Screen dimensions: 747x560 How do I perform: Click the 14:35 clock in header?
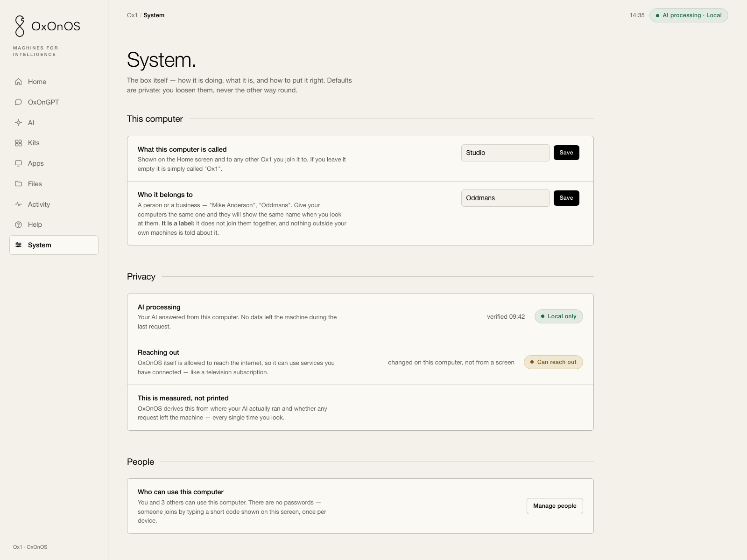[637, 15]
